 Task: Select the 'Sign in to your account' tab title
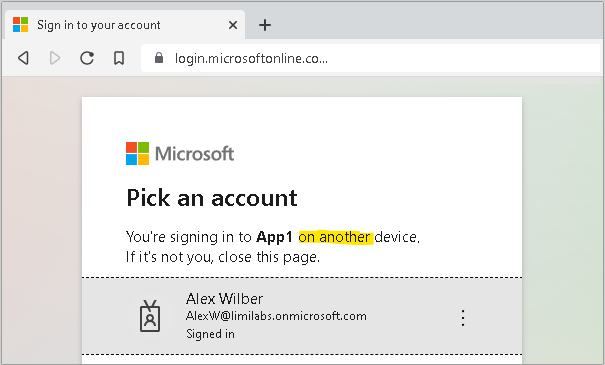point(98,25)
